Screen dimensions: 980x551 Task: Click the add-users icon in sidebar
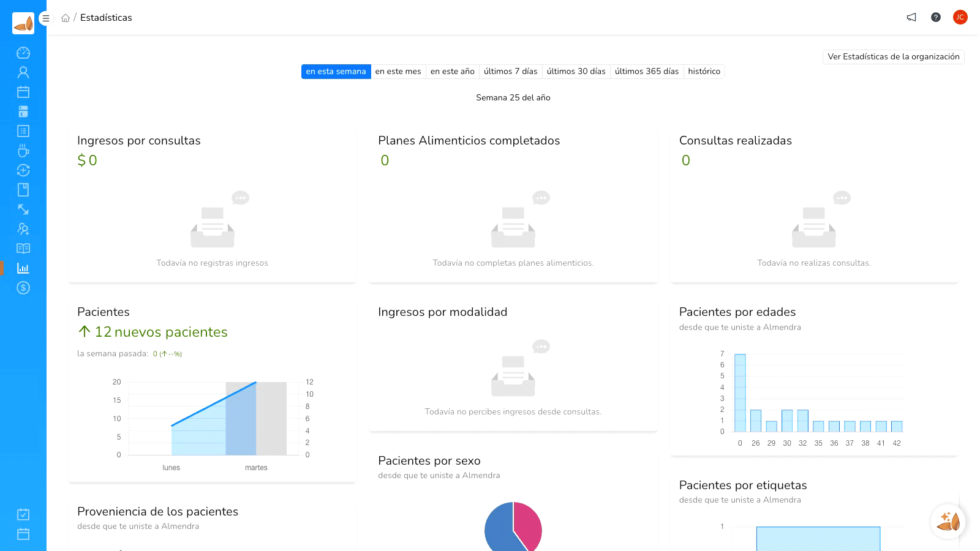[23, 229]
